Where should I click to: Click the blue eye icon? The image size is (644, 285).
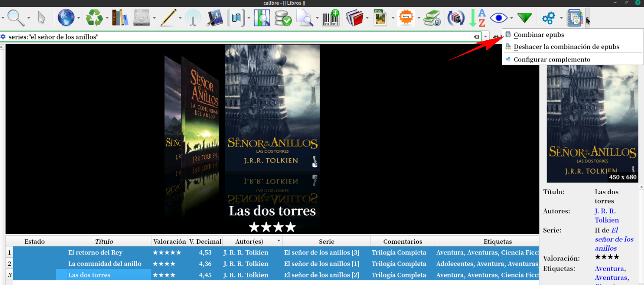499,18
